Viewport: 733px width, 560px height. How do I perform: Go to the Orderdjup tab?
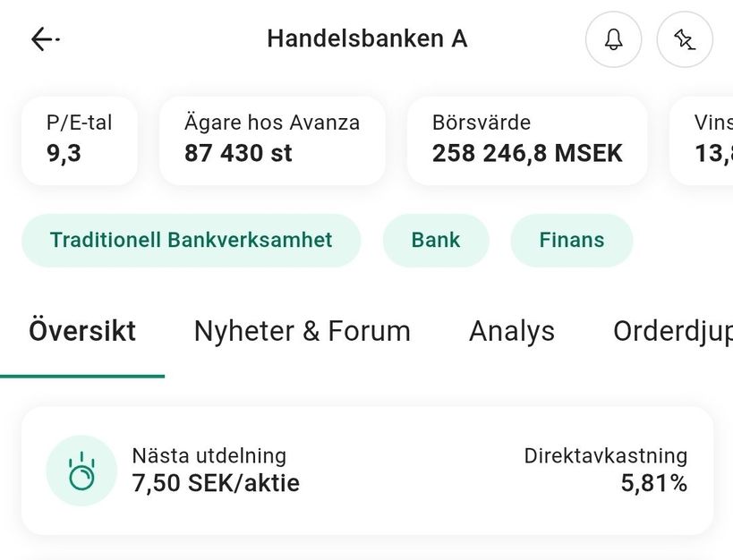(671, 331)
